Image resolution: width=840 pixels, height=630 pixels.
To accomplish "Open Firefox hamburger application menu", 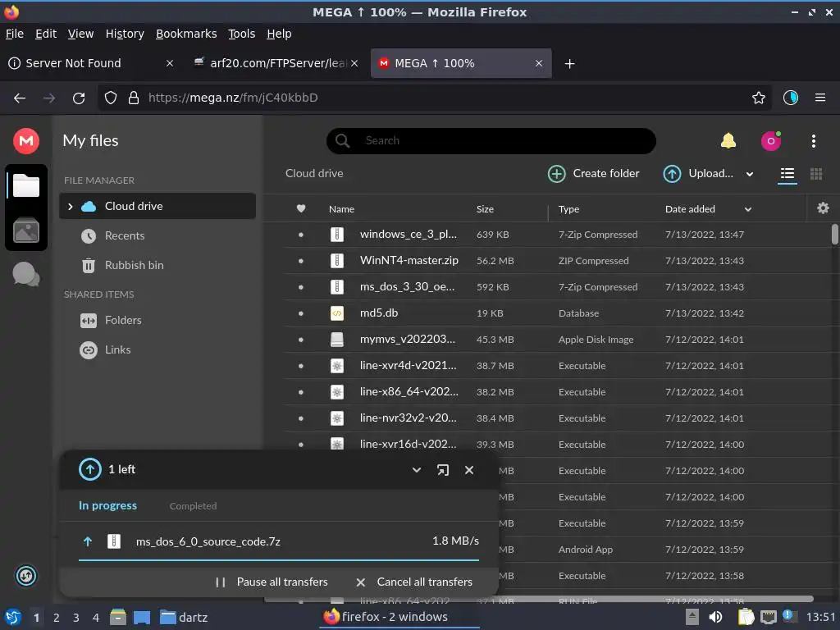I will [x=819, y=98].
